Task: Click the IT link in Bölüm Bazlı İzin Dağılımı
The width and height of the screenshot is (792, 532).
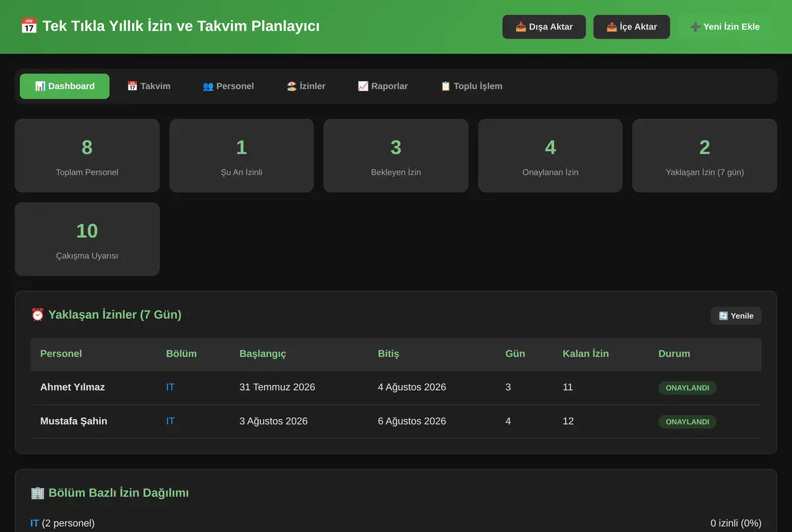Action: coord(35,523)
